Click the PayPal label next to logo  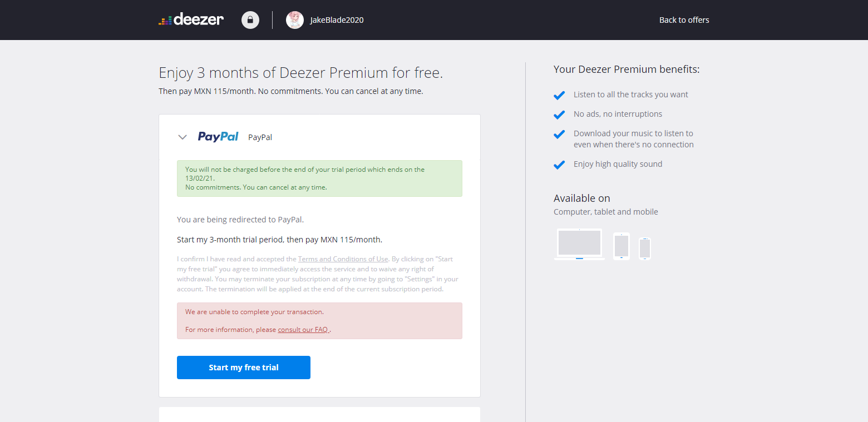point(260,137)
